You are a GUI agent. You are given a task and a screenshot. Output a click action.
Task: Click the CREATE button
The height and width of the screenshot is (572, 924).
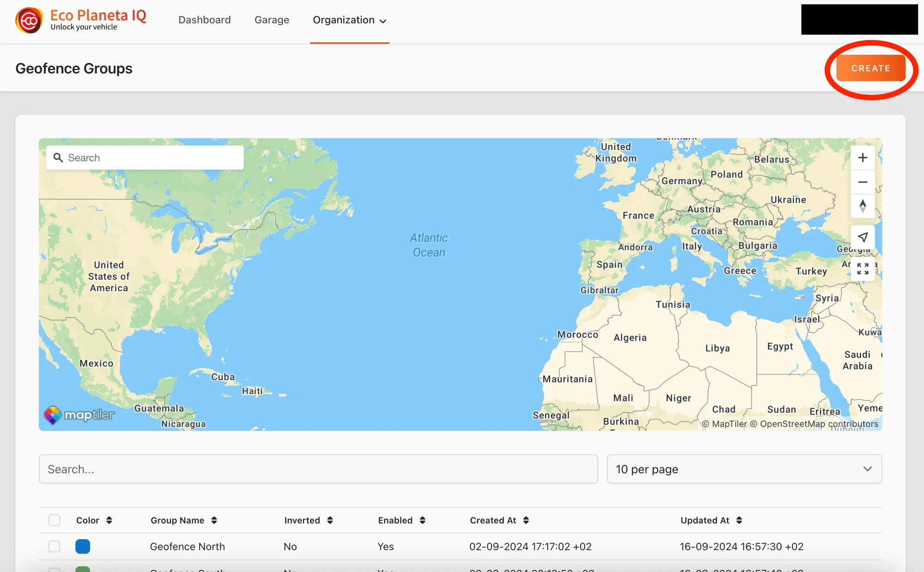pyautogui.click(x=871, y=68)
